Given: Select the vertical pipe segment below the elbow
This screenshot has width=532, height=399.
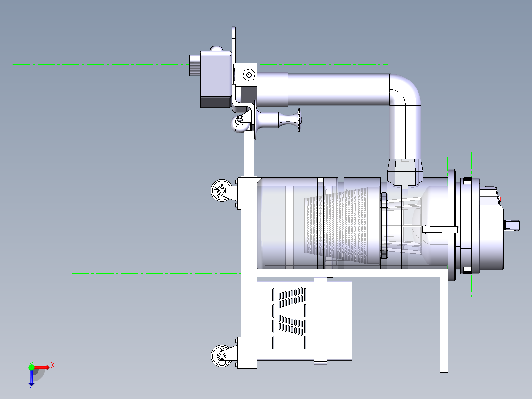Looking at the screenshot, I should 406,132.
